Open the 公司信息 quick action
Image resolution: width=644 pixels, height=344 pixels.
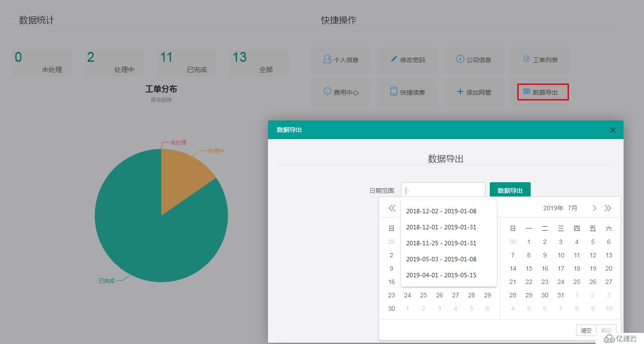point(473,60)
